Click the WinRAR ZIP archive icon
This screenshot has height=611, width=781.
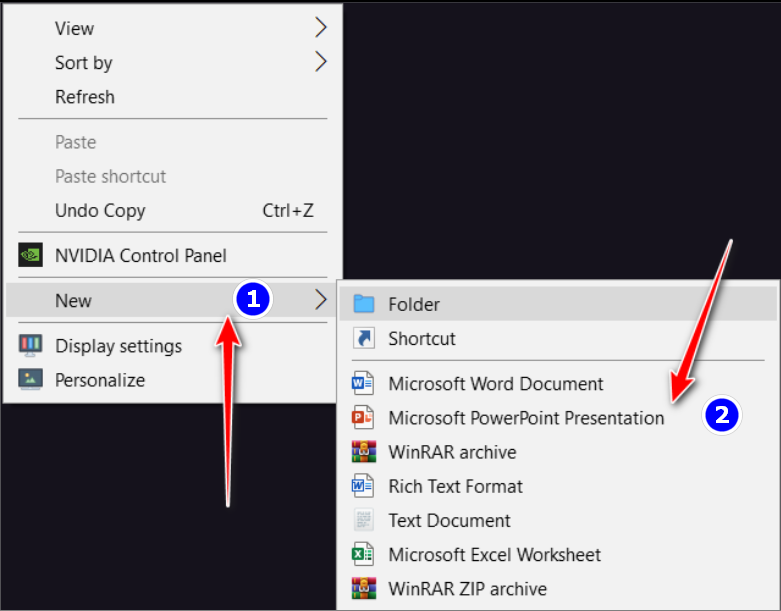[363, 588]
